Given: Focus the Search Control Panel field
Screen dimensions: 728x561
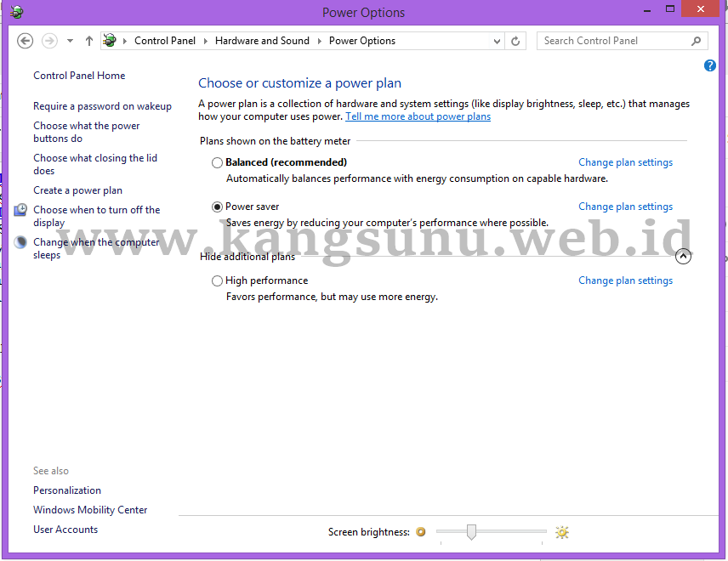Looking at the screenshot, I should tap(623, 41).
